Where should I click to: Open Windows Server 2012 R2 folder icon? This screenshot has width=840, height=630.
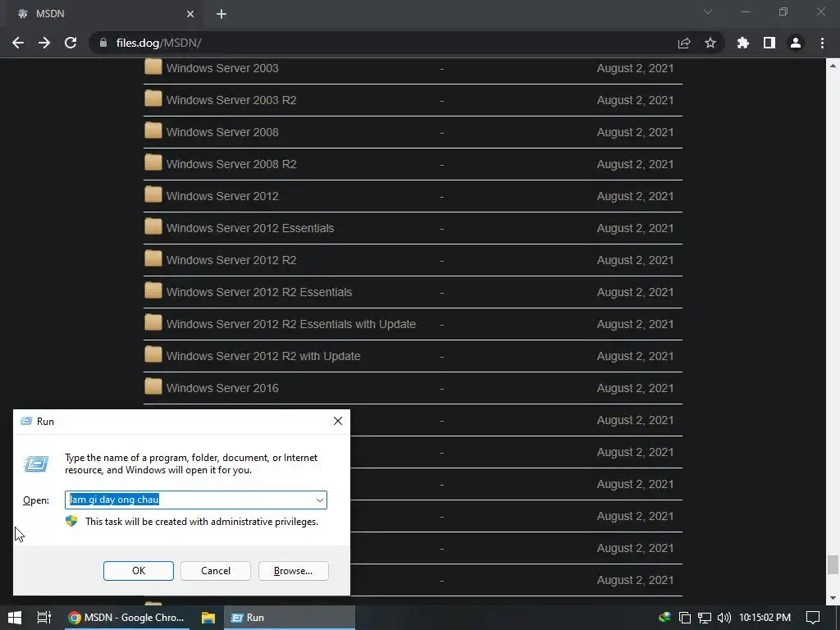pyautogui.click(x=153, y=259)
